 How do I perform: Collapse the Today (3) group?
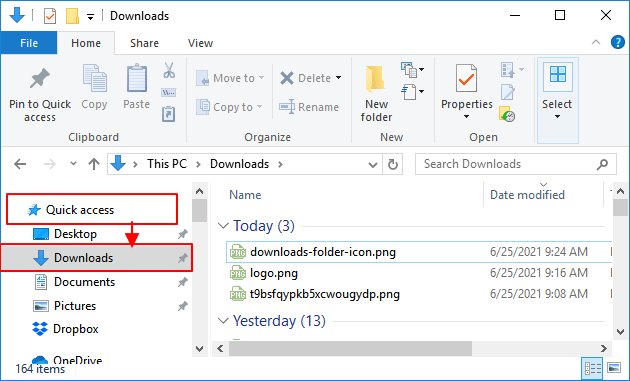coord(223,225)
